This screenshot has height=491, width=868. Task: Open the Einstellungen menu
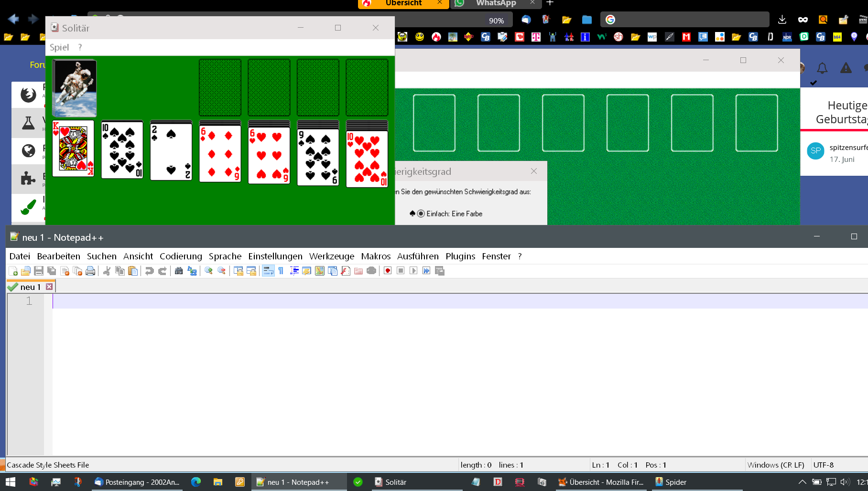pos(275,256)
